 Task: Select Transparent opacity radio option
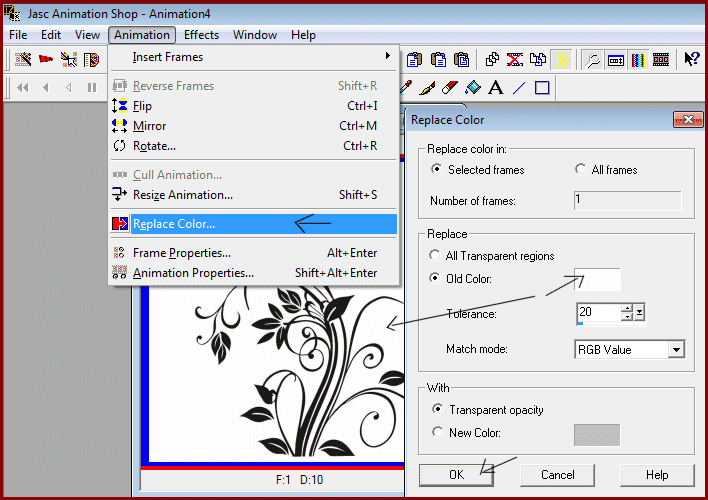pyautogui.click(x=437, y=409)
